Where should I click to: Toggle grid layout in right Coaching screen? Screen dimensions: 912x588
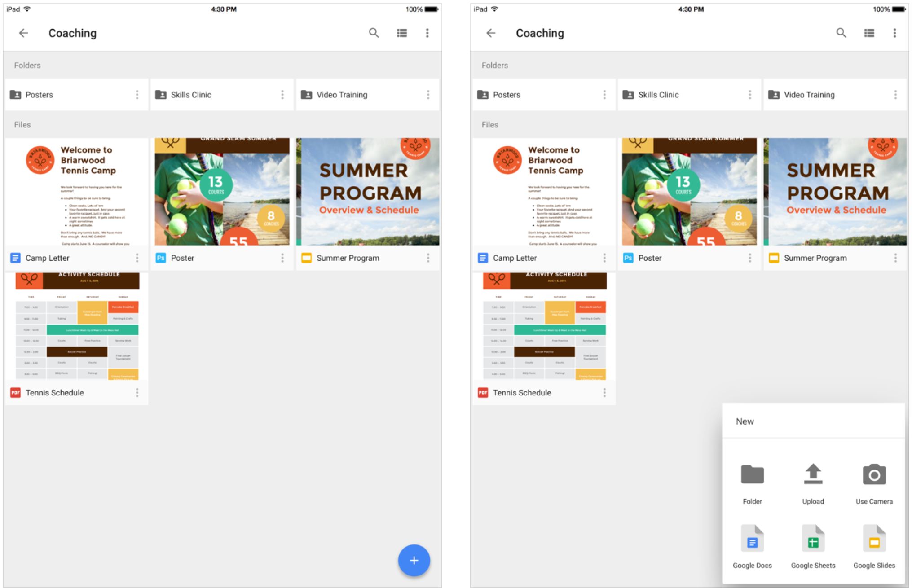869,33
